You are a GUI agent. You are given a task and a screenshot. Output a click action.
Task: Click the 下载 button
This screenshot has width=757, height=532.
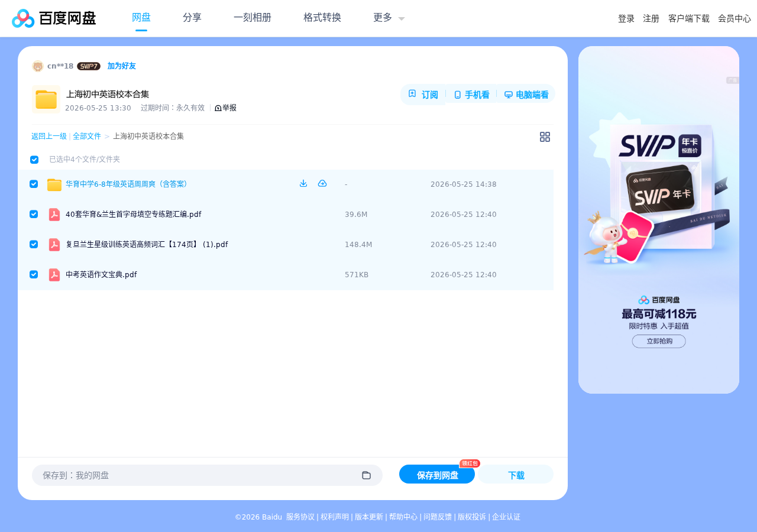coord(516,475)
